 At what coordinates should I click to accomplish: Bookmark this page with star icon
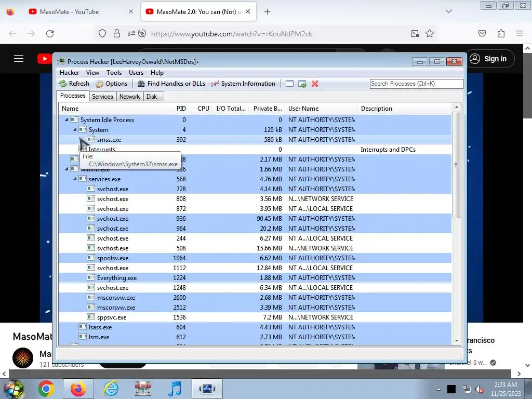(x=430, y=34)
